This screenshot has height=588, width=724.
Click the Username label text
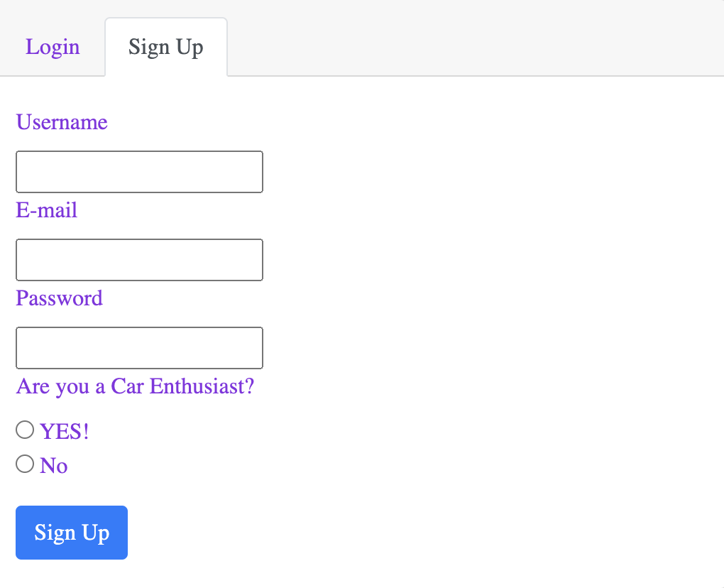tap(61, 122)
